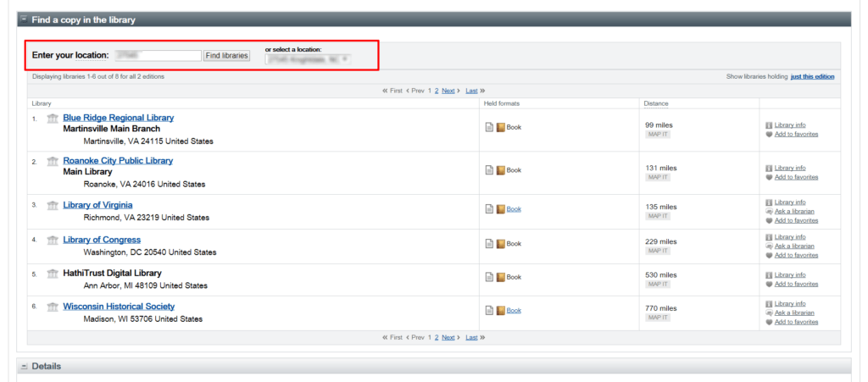868x382 pixels.
Task: Click MAP IT for the 530 miles library
Action: [658, 284]
